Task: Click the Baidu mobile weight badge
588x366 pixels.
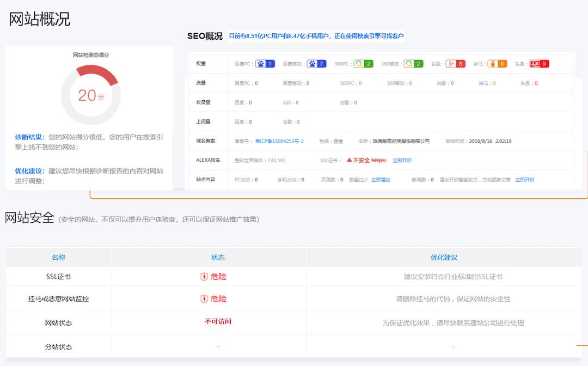Action: [316, 64]
